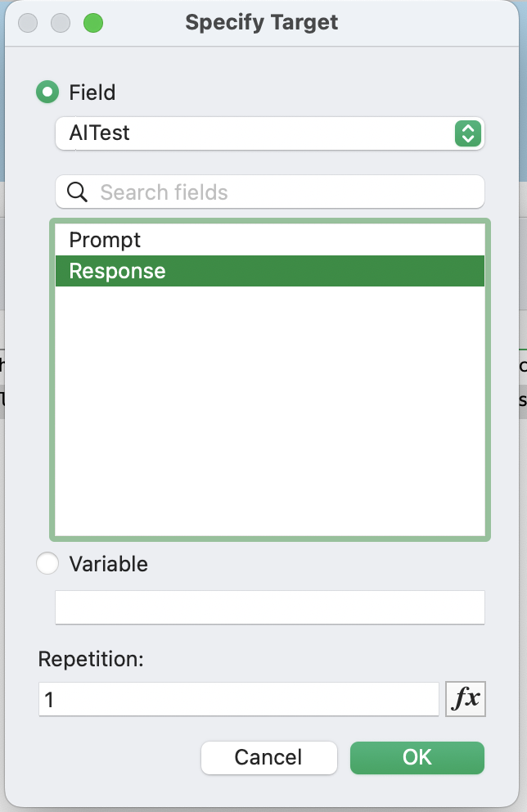Click the Specify Target title bar
This screenshot has height=812, width=527.
(x=261, y=22)
